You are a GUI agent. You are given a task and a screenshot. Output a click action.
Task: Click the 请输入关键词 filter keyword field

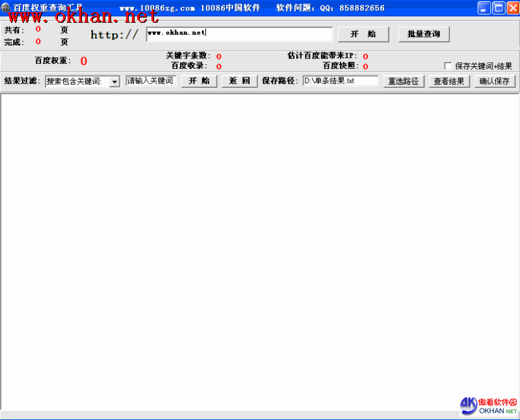151,81
